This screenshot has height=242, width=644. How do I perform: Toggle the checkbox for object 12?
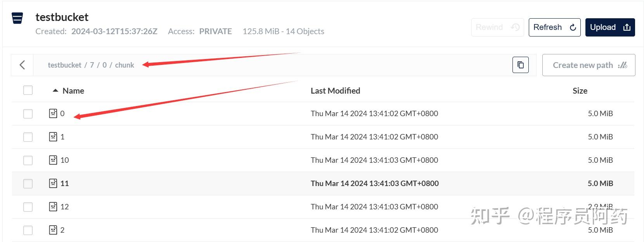pos(28,207)
